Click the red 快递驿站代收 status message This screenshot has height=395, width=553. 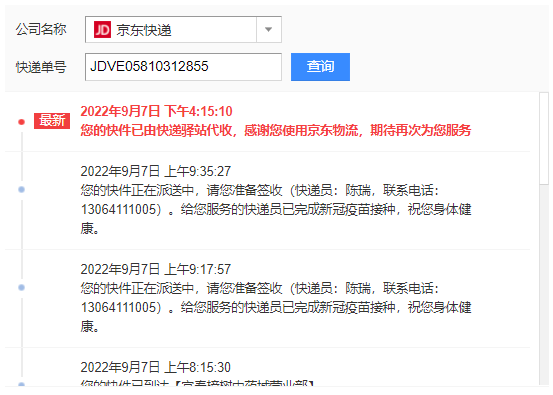(276, 130)
